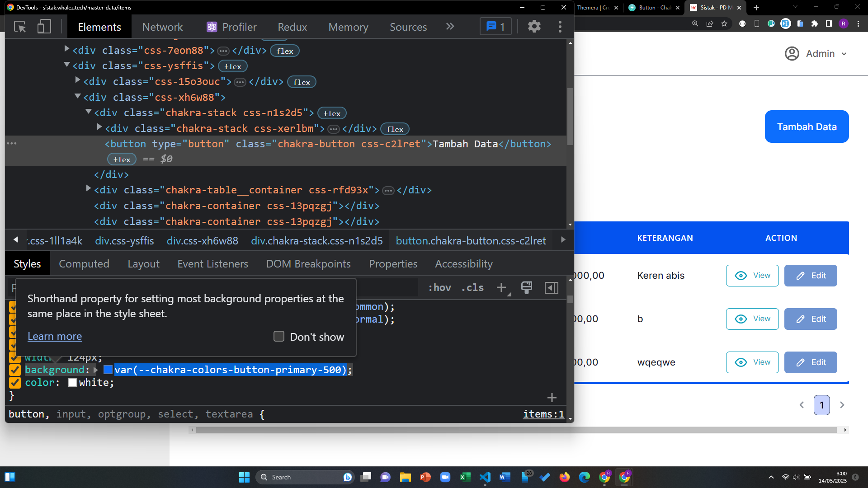This screenshot has height=488, width=868.
Task: Select the inspect element cursor tool
Action: 20,27
